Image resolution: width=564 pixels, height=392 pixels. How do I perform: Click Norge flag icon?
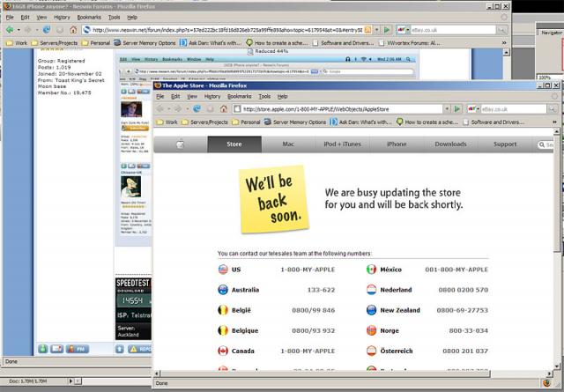click(x=372, y=330)
